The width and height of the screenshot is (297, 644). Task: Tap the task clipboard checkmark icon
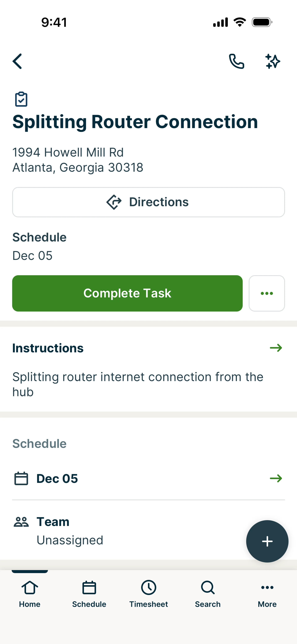21,99
